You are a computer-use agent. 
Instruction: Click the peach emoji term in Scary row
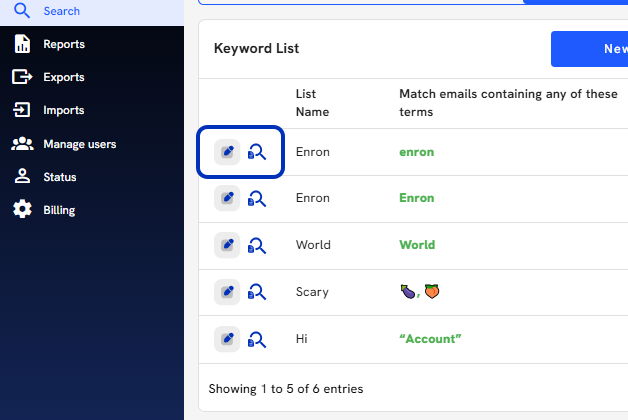[x=432, y=291]
